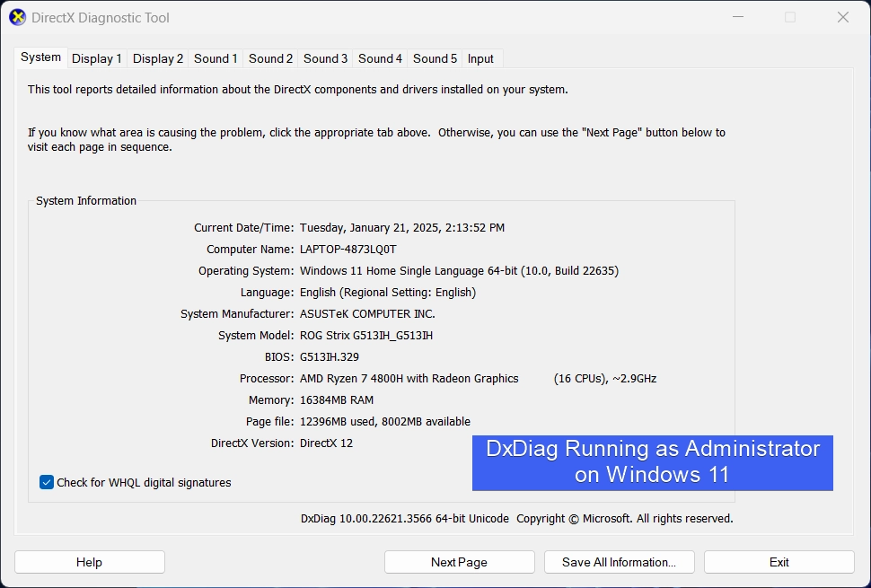Open the Input tab
Image resolution: width=871 pixels, height=588 pixels.
point(480,58)
